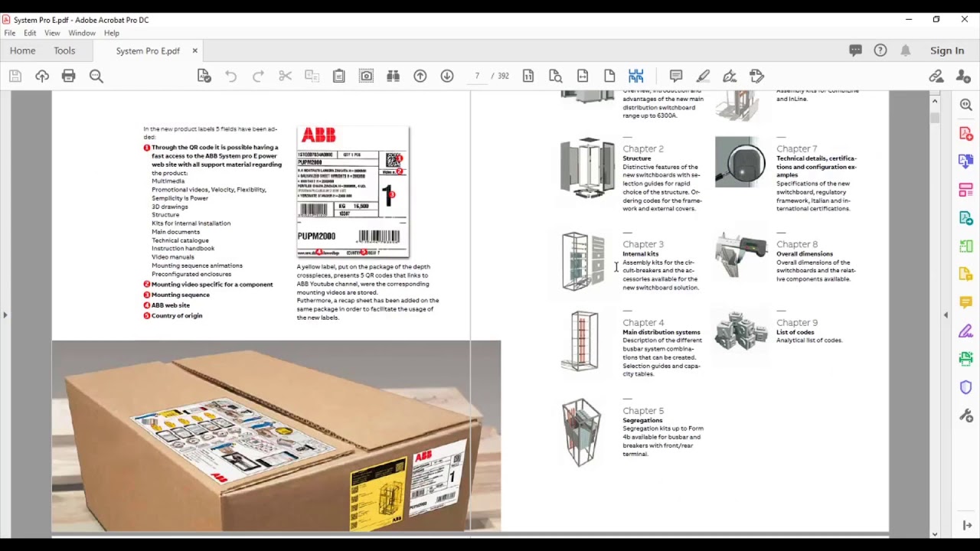Screen dimensions: 980x551
Task: Click the Chapter 9 heading text
Action: tap(797, 323)
